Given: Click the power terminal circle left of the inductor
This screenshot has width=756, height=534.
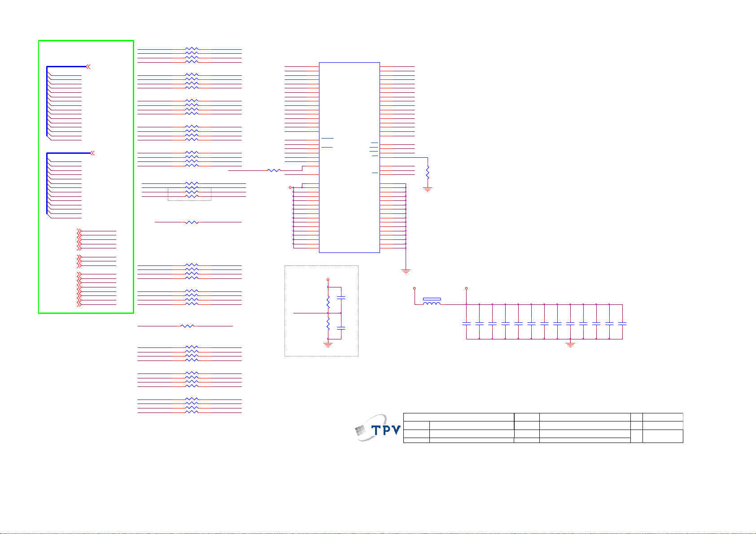Looking at the screenshot, I should click(414, 288).
